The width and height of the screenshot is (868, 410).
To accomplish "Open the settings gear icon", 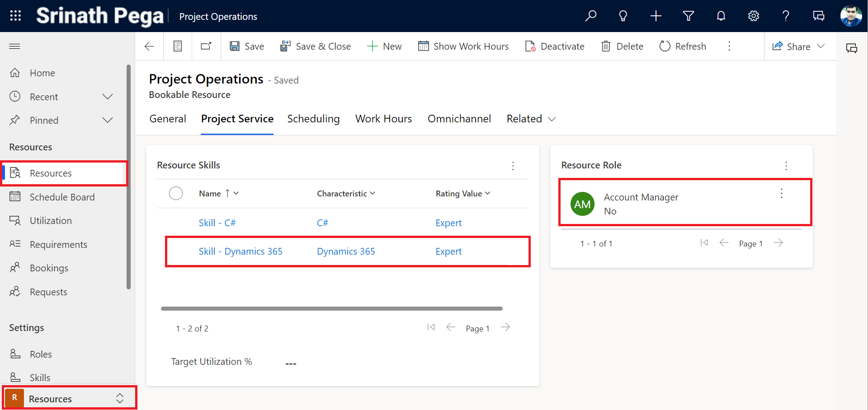I will pyautogui.click(x=753, y=16).
